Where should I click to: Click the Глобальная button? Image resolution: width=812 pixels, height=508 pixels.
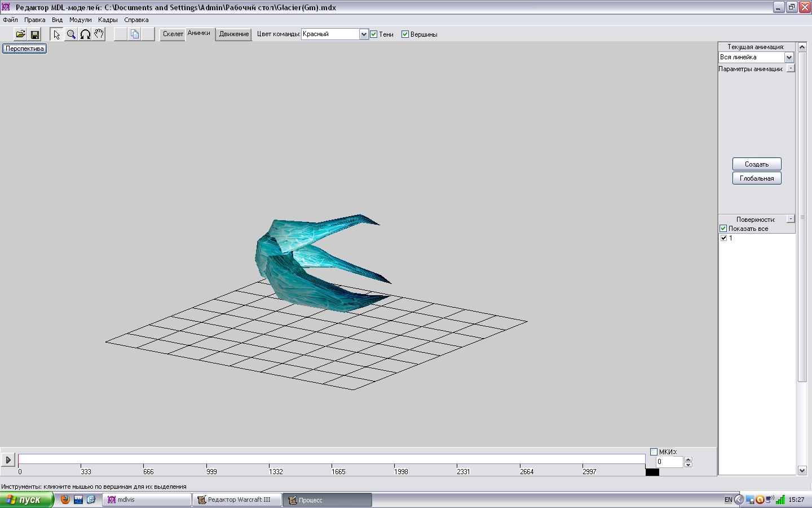coord(756,178)
